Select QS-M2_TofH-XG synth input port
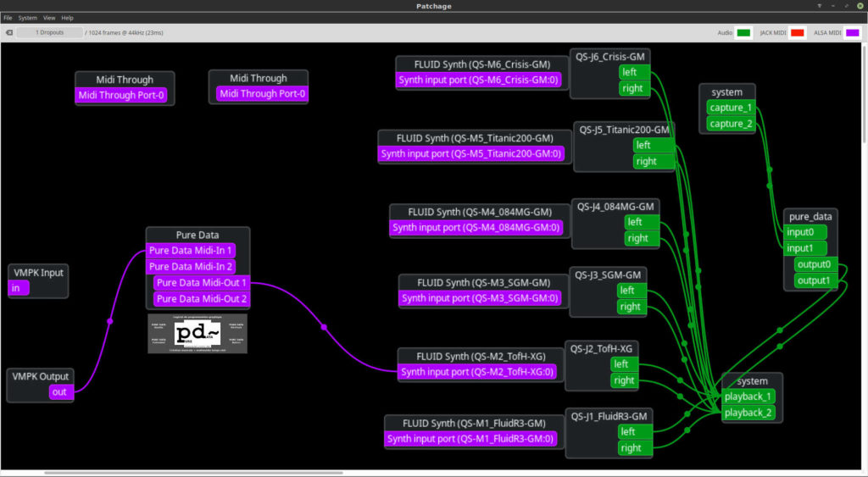The height and width of the screenshot is (477, 868). coord(477,372)
